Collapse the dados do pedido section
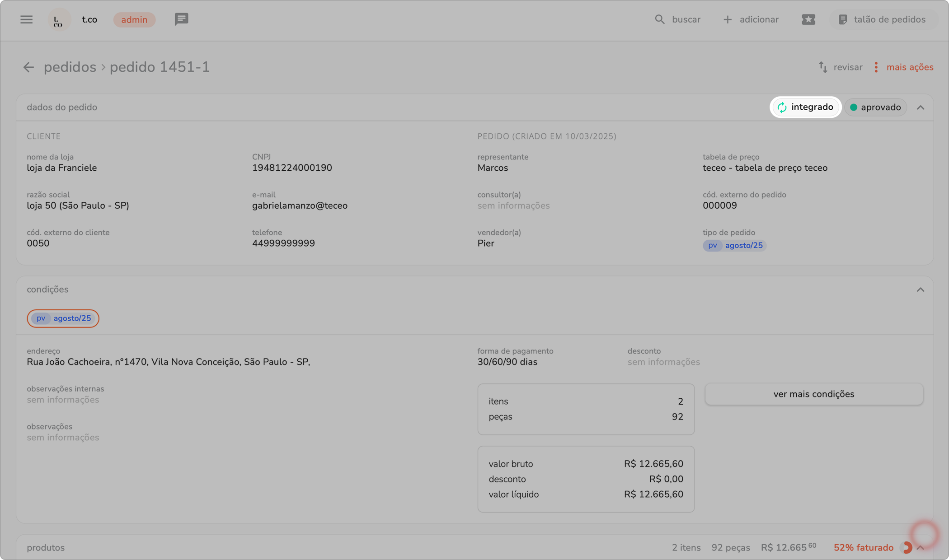 point(920,107)
